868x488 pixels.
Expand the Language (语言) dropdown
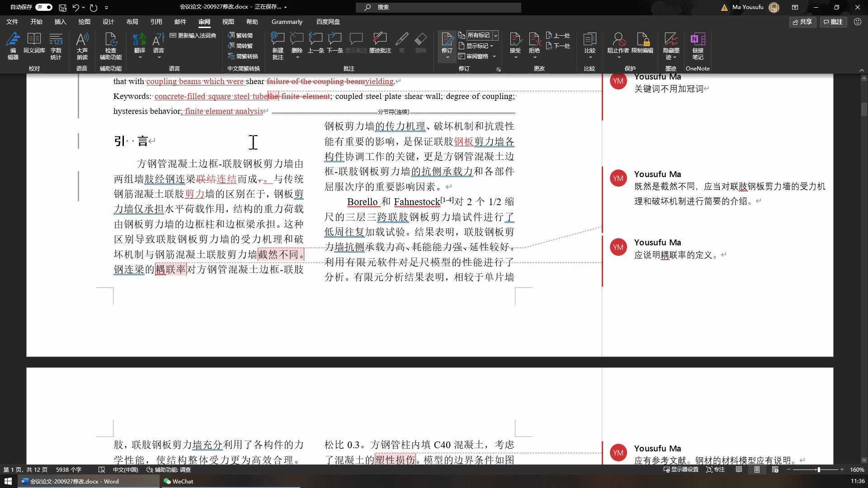pyautogui.click(x=159, y=57)
